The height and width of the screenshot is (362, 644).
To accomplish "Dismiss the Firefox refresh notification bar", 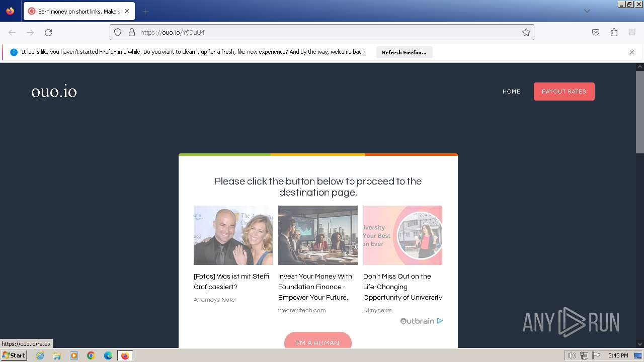I will tap(632, 52).
